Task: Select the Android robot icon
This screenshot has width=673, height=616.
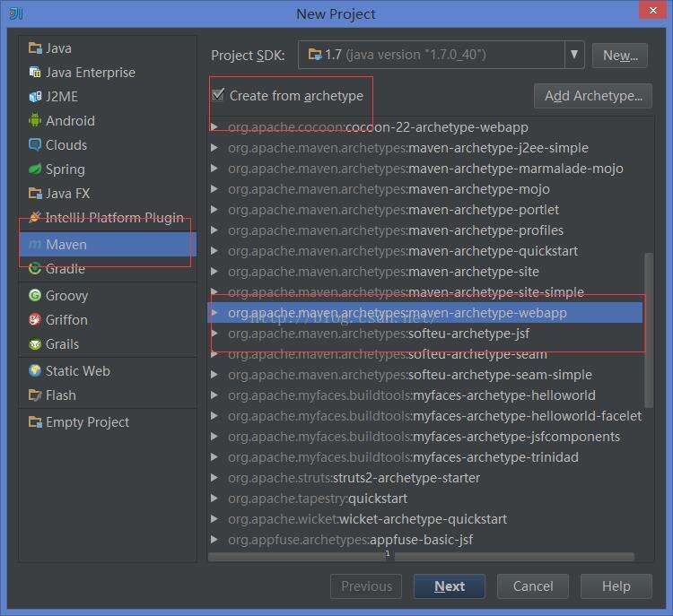Action: click(35, 121)
